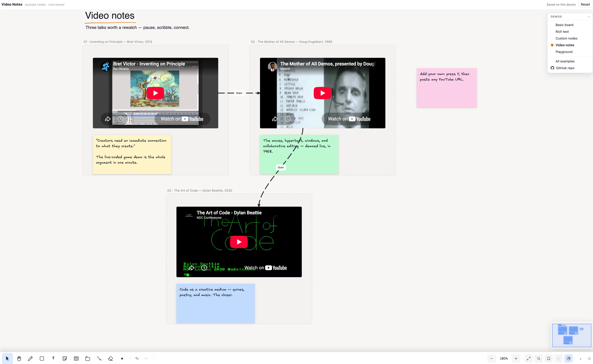Zoom out with the minus button

pyautogui.click(x=492, y=359)
